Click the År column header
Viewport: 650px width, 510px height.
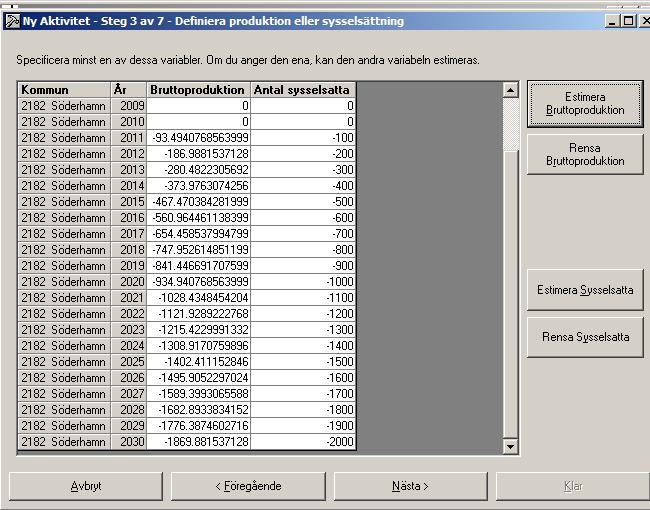(129, 90)
